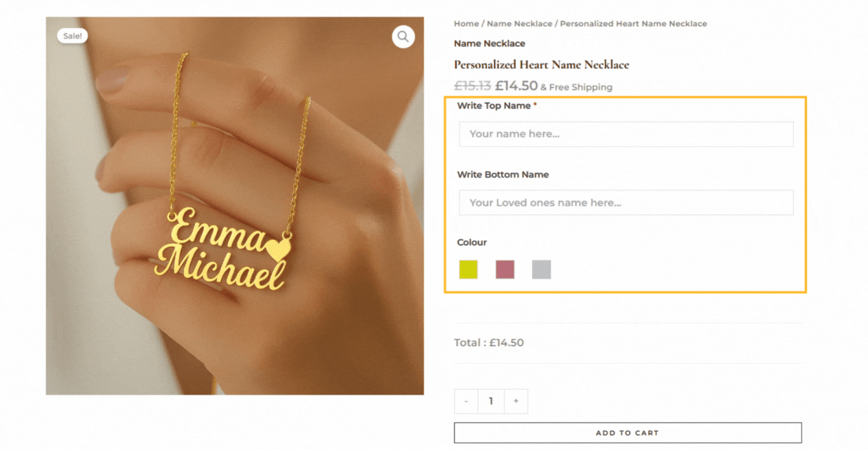The image size is (868, 450).
Task: Increase quantity using the plus stepper
Action: [516, 401]
